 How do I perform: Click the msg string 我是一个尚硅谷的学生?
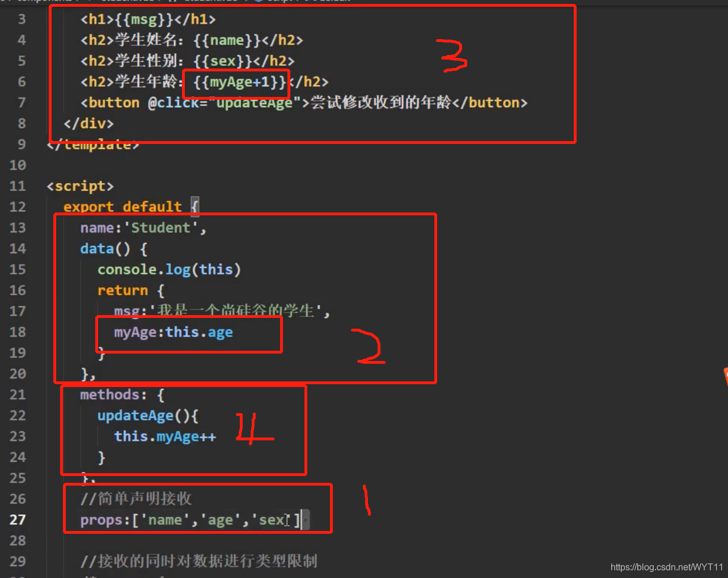pyautogui.click(x=235, y=311)
